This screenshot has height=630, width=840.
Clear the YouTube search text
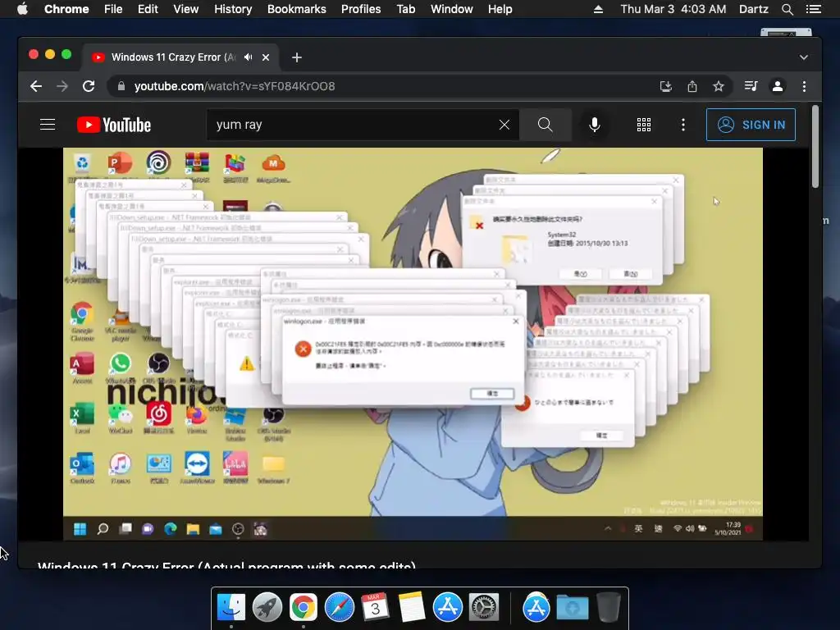(x=504, y=125)
